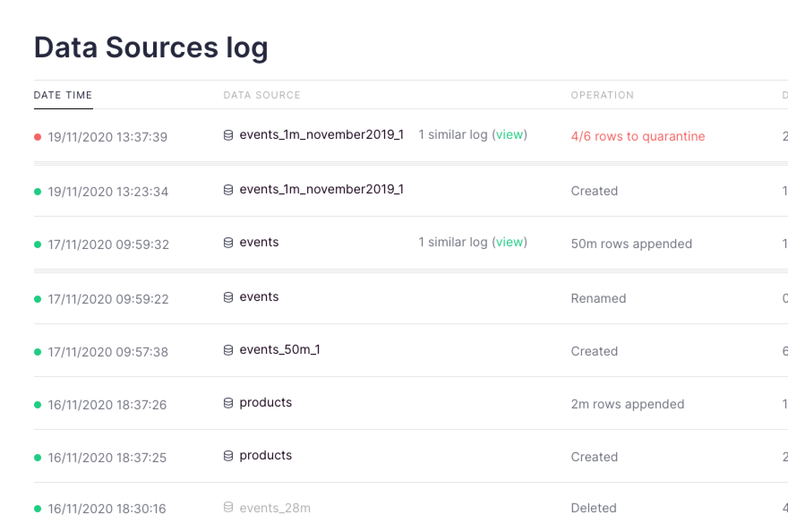Viewport: 788px width, 532px height.
Task: Click green status dot at 17/11/2020 09:57:38
Action: coord(38,352)
